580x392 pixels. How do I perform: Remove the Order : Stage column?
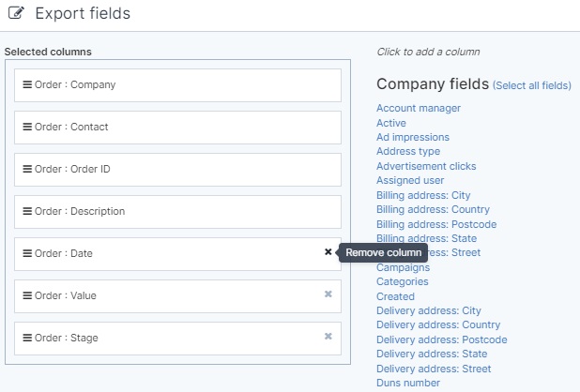pos(328,337)
